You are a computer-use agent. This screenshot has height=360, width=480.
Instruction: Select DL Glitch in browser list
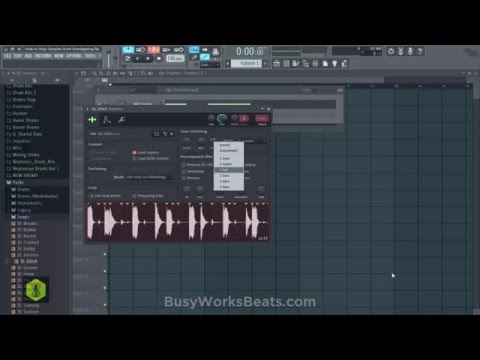click(28, 261)
